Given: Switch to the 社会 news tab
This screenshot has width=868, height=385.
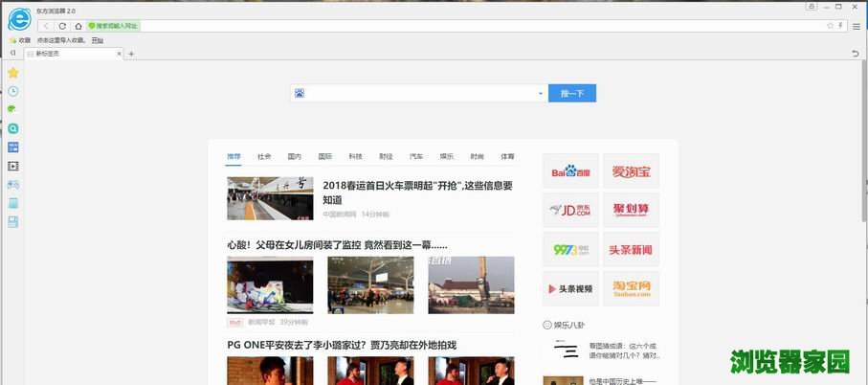Looking at the screenshot, I should tap(264, 156).
